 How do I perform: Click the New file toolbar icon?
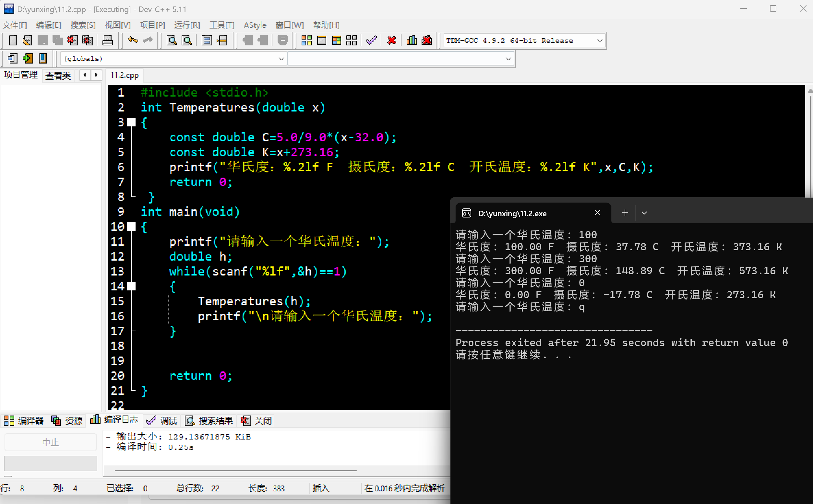(x=13, y=40)
